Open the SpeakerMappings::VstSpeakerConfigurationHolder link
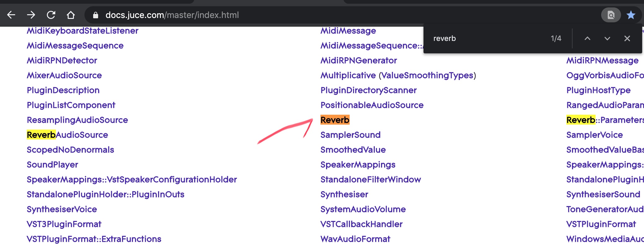644x248 pixels. (132, 179)
